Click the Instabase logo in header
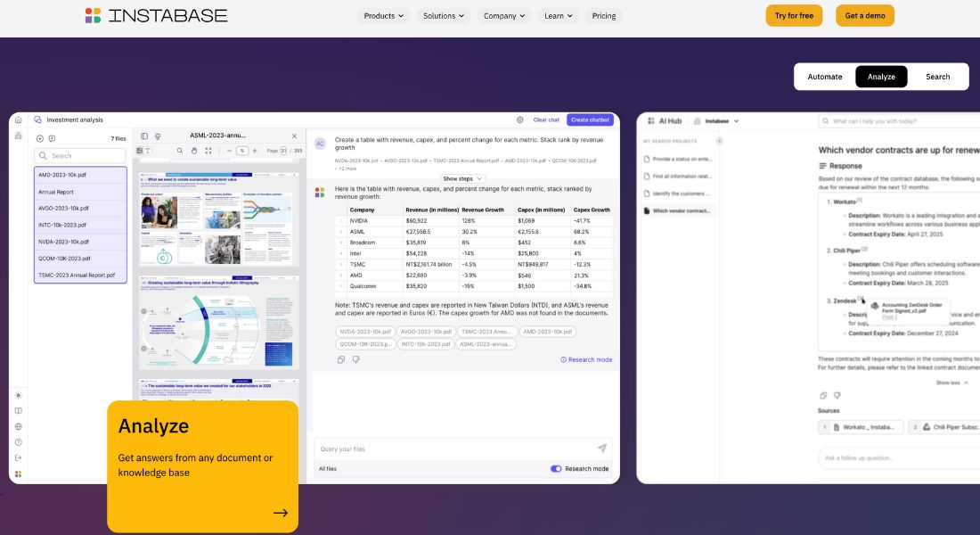The image size is (980, 535). pyautogui.click(x=156, y=16)
